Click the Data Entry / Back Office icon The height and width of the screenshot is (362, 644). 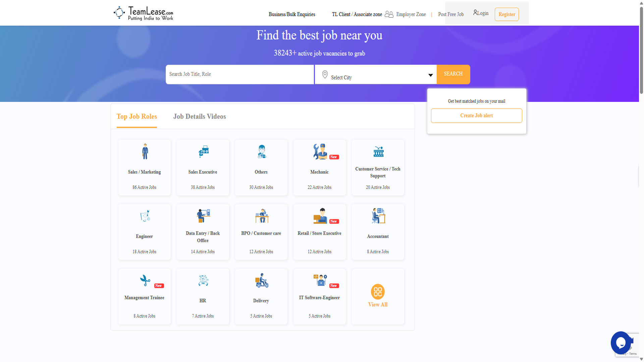[x=203, y=216]
